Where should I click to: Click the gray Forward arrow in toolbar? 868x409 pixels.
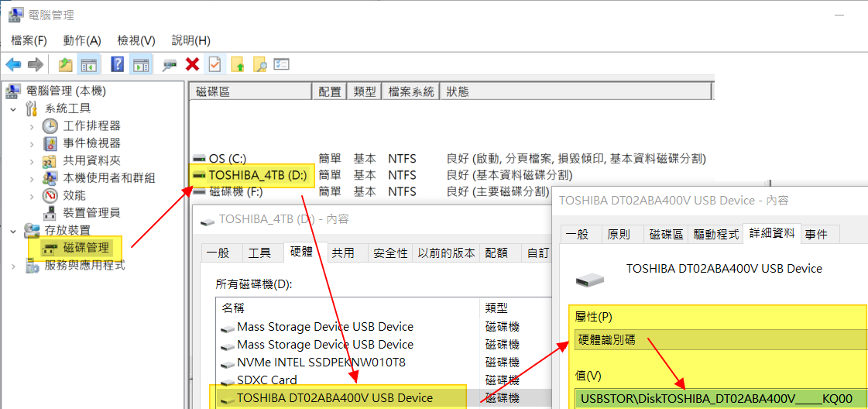click(36, 65)
